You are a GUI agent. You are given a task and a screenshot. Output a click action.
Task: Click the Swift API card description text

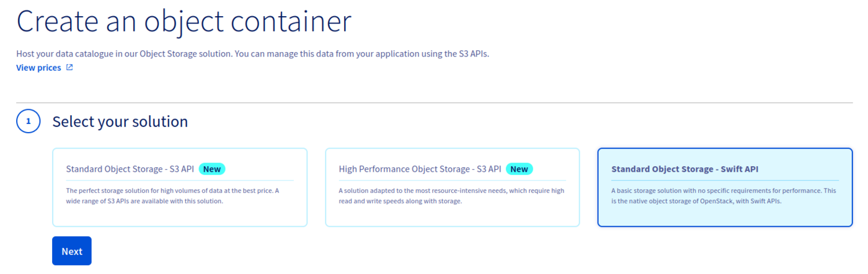724,196
